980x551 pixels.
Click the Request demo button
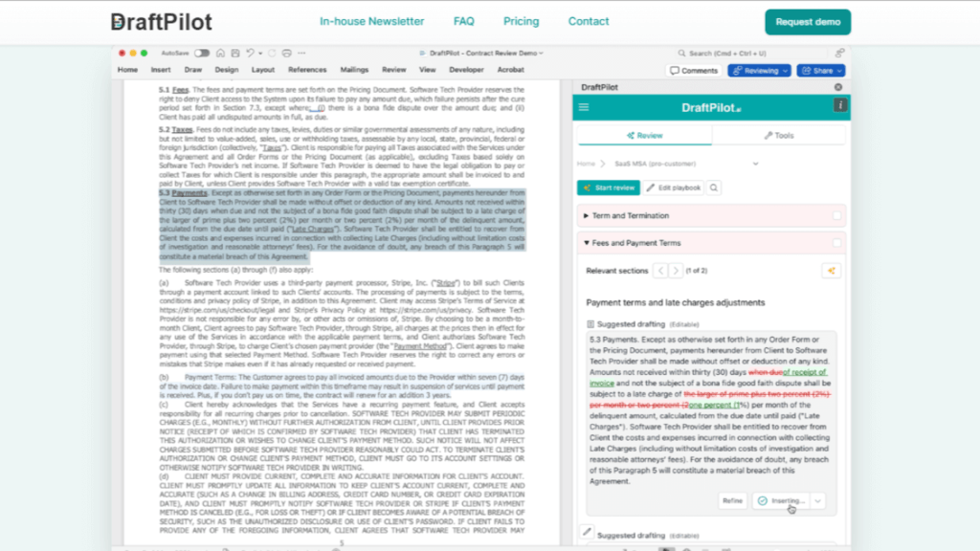(808, 22)
